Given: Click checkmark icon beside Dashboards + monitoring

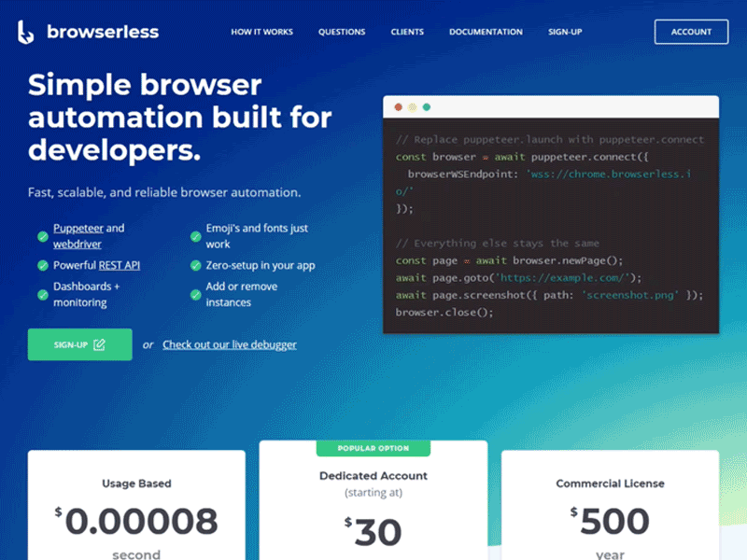Looking at the screenshot, I should tap(43, 295).
